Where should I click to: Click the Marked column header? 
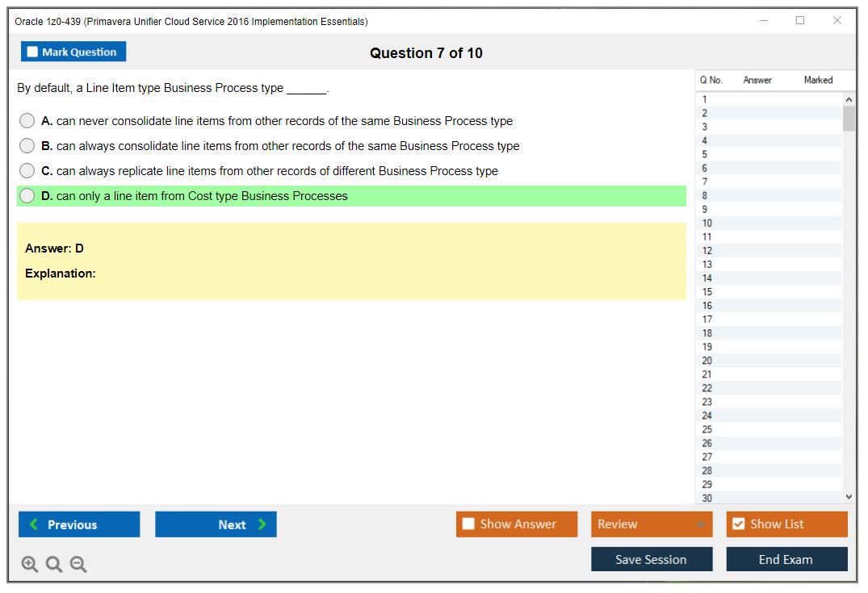818,80
